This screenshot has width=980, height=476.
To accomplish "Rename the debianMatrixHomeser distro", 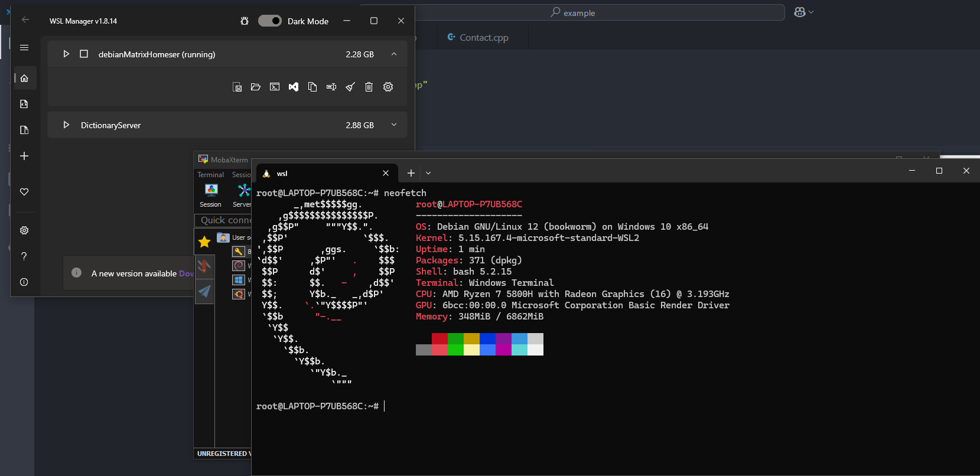I will point(331,87).
